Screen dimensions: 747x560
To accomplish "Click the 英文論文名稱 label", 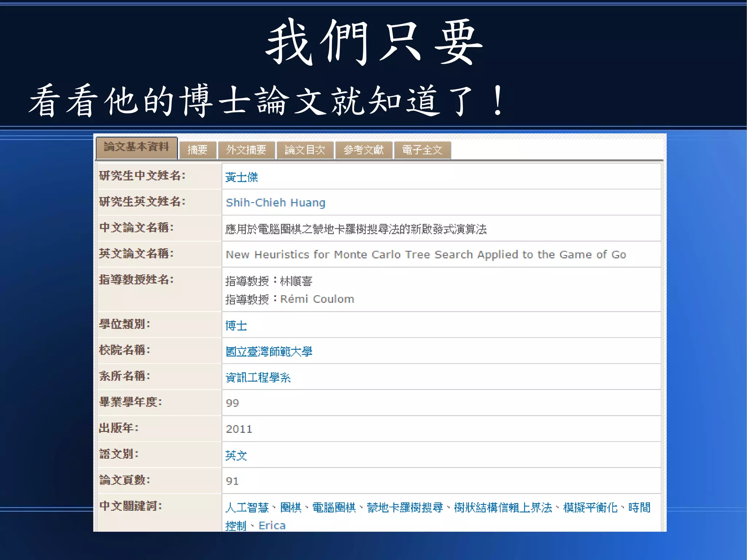I will click(x=136, y=253).
